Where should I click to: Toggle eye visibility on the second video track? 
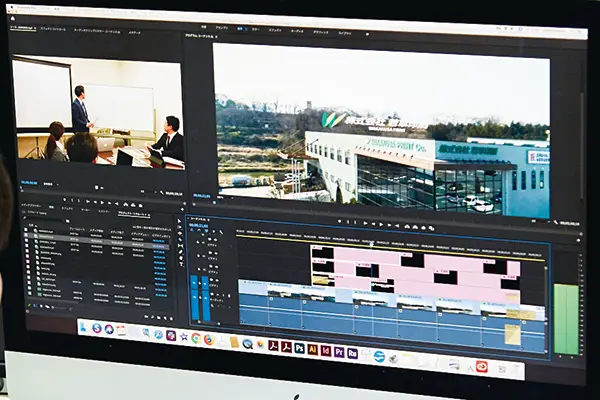(x=216, y=253)
